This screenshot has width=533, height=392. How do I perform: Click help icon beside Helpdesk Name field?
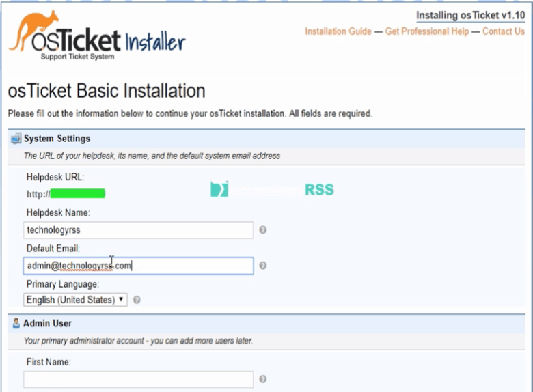click(x=263, y=230)
